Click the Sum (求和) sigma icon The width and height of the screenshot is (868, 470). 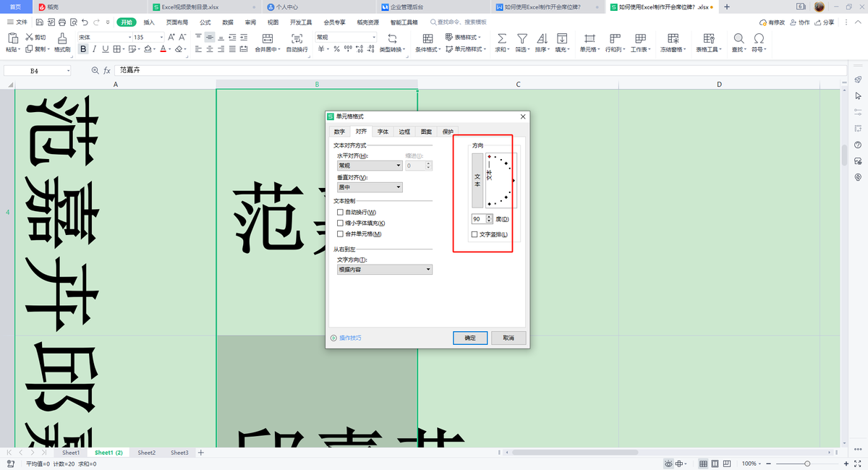[501, 38]
